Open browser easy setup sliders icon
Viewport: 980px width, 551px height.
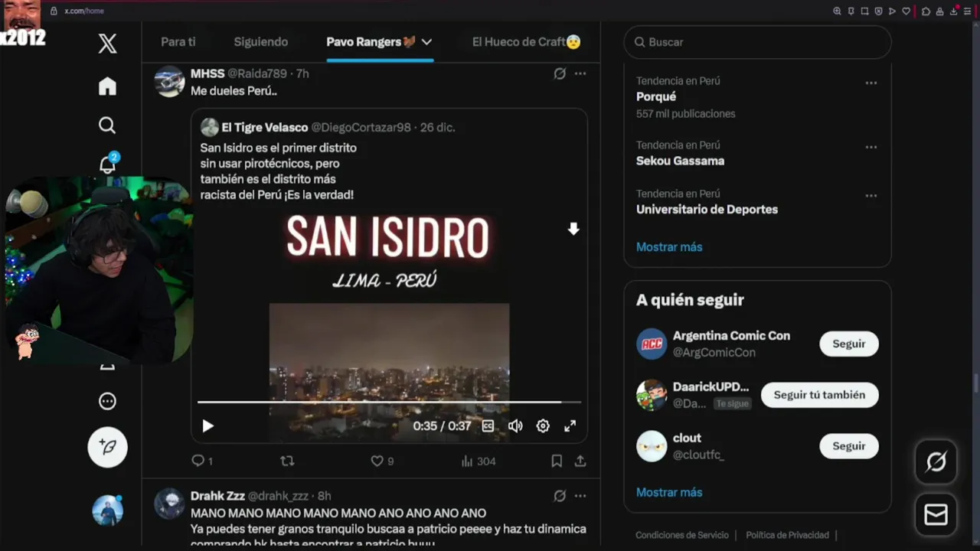tap(967, 11)
